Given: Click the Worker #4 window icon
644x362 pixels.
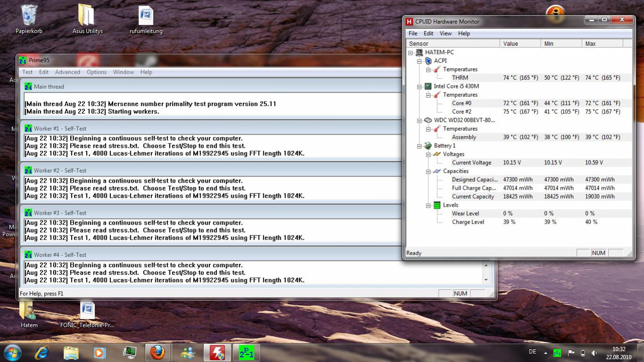Looking at the screenshot, I should pyautogui.click(x=28, y=254).
